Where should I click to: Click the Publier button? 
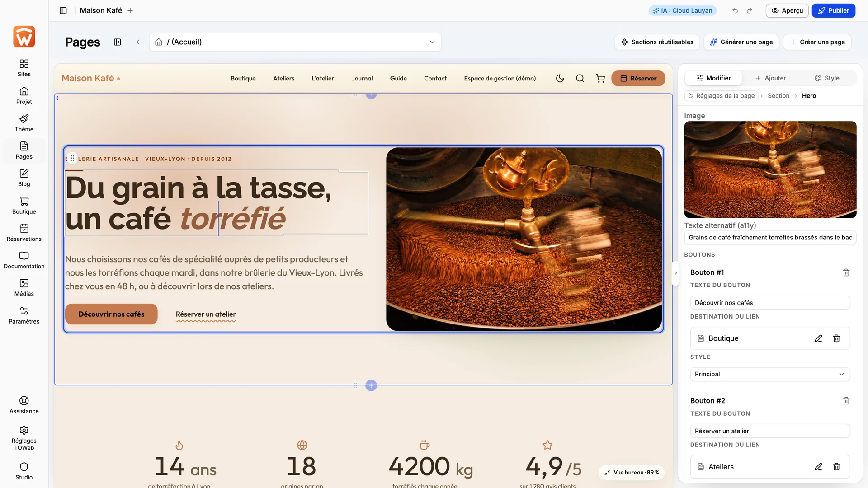pyautogui.click(x=833, y=10)
